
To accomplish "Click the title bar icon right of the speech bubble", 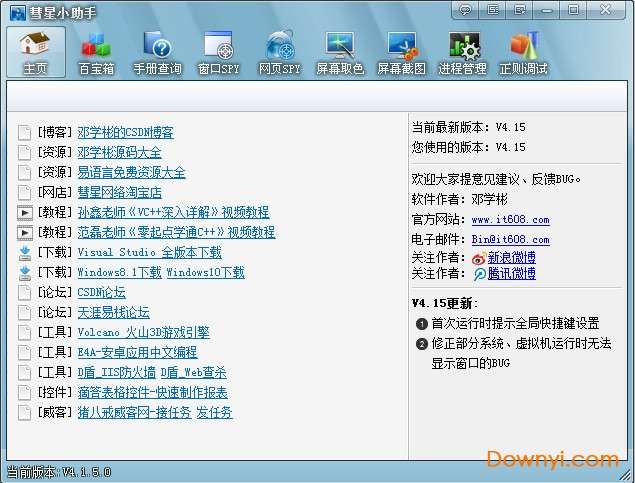I will point(492,10).
